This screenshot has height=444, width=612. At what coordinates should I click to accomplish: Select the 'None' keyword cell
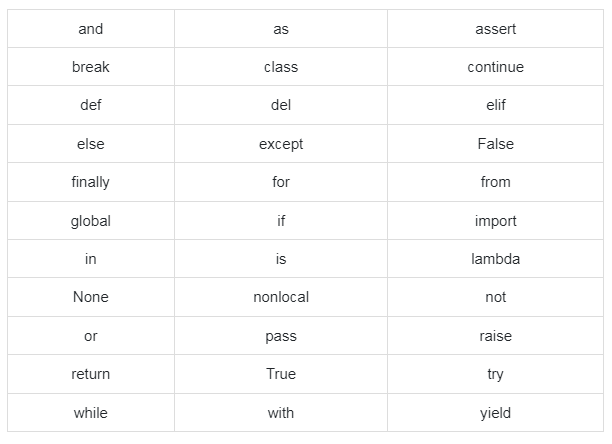[90, 297]
